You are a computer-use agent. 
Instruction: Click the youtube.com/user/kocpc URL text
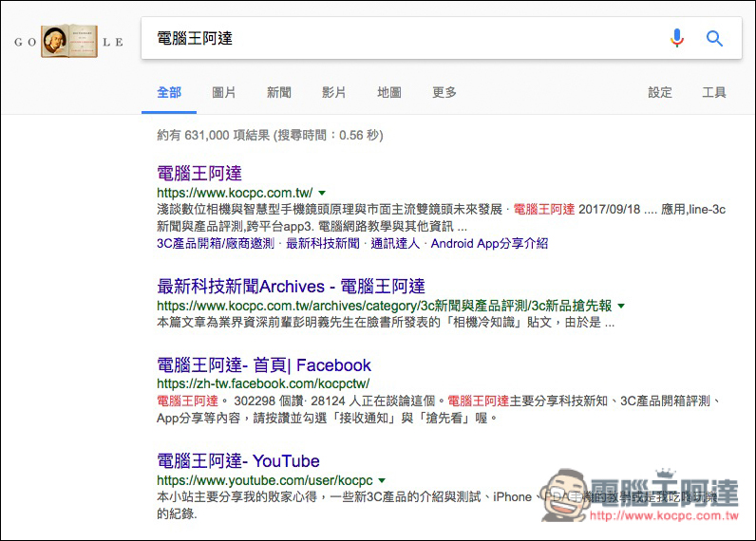pyautogui.click(x=265, y=480)
